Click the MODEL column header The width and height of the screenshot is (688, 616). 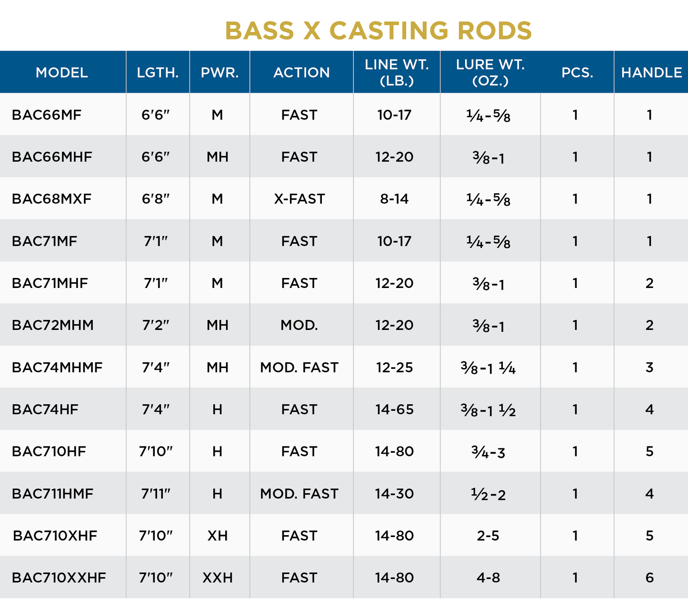62,72
